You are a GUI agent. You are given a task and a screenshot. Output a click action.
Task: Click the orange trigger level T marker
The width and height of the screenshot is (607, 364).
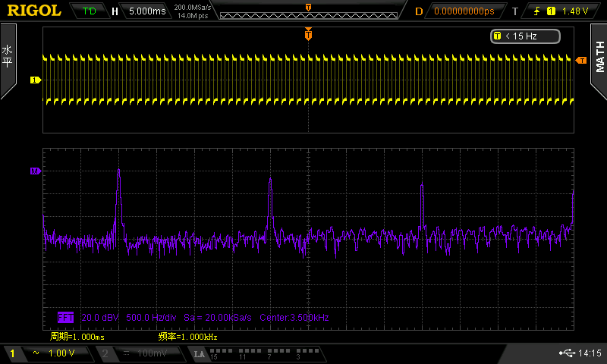pyautogui.click(x=581, y=60)
